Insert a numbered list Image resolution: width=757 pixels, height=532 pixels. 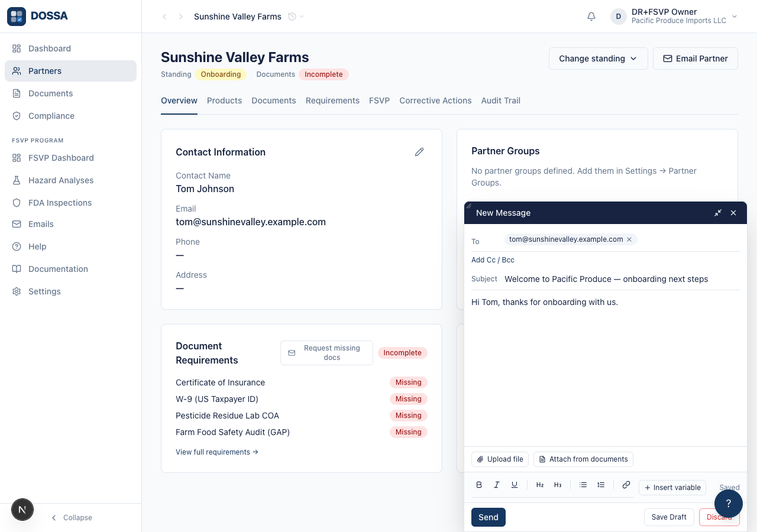point(601,485)
